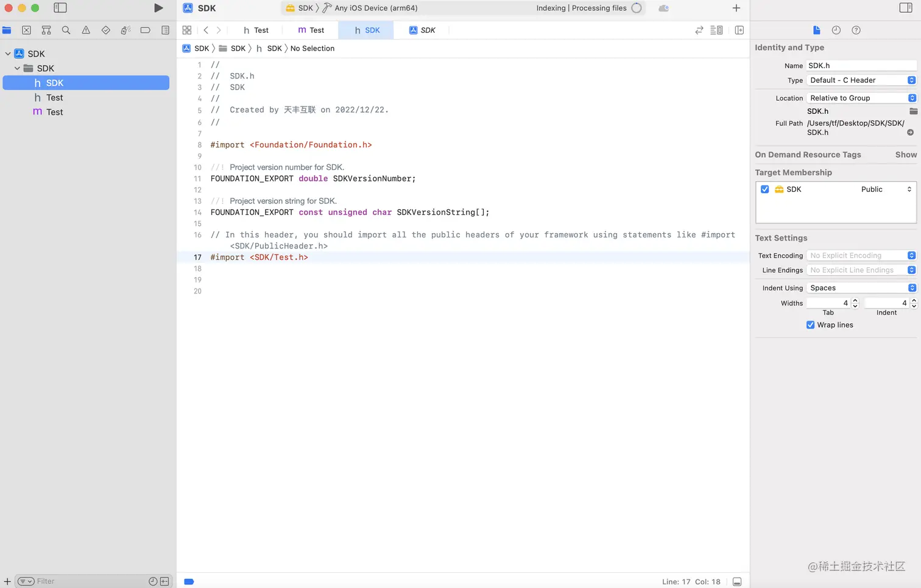Go back in editor history

206,30
